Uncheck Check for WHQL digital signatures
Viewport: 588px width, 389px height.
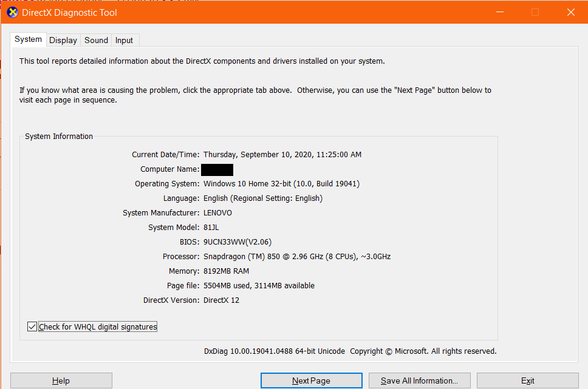point(32,326)
